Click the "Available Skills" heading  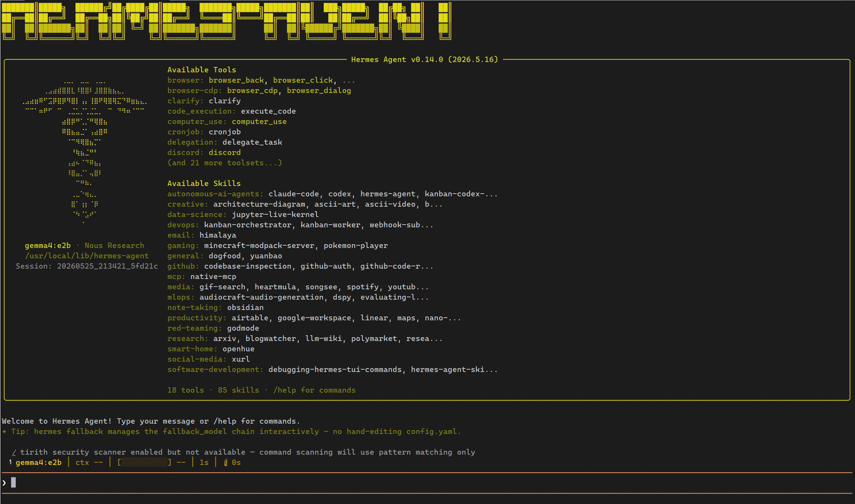click(204, 183)
